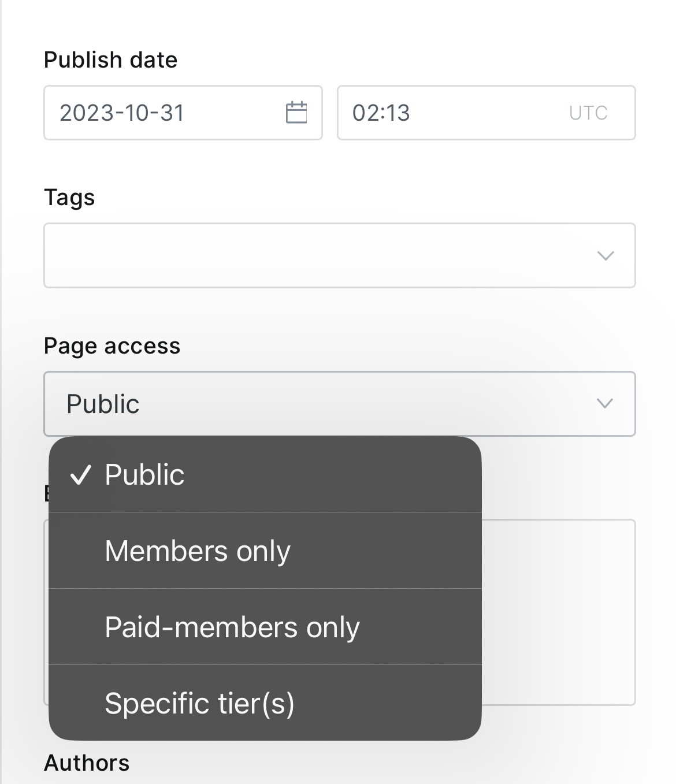Click the Page access label
This screenshot has height=784, width=676.
click(x=112, y=346)
